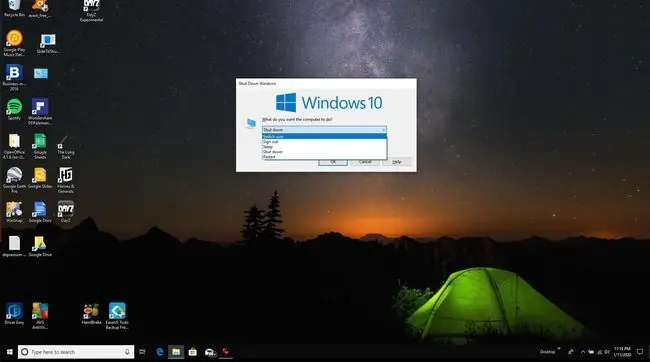Viewport: 650px width, 362px height.
Task: Launch the Heroes & Generals shortcut
Action: click(65, 180)
